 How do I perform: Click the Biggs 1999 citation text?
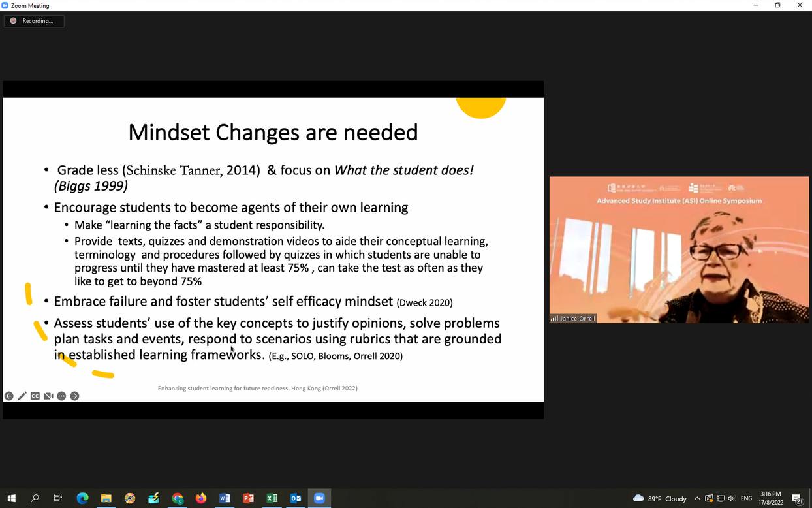tap(91, 186)
